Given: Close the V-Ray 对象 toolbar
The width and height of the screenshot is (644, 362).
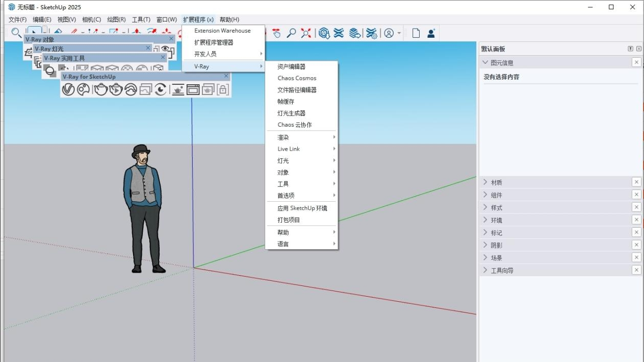Looking at the screenshot, I should 171,38.
